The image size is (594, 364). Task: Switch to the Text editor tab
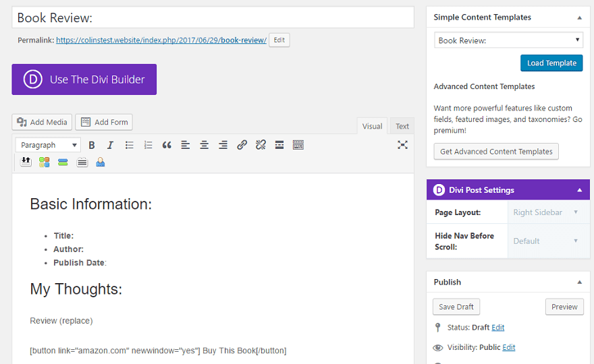click(x=402, y=126)
